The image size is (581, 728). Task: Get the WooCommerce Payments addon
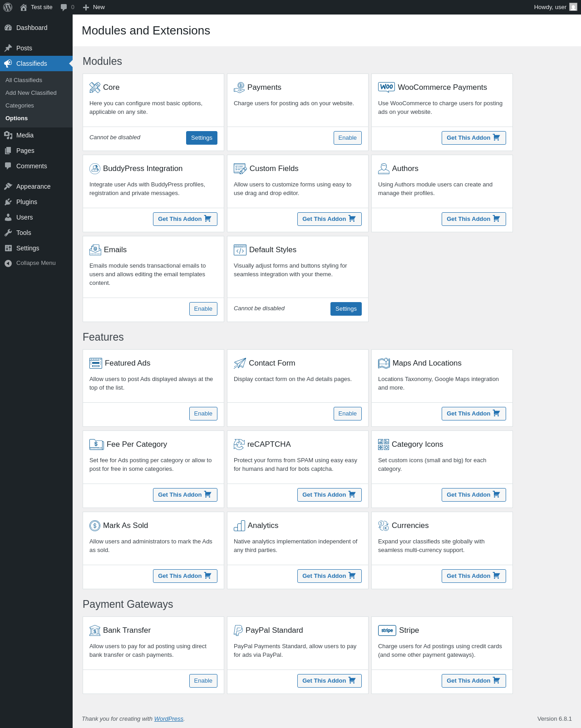[473, 138]
